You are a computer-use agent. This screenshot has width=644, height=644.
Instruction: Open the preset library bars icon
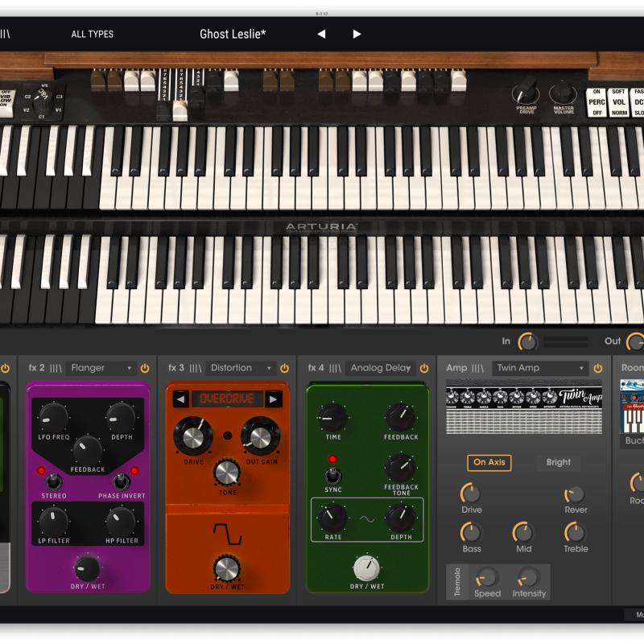[x=5, y=34]
